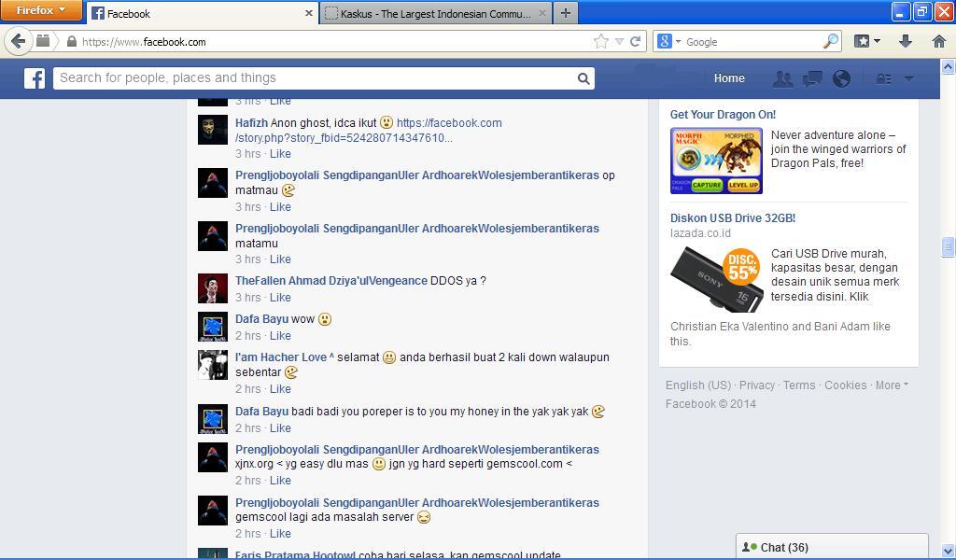Screen dimensions: 956x560
Task: Switch to the Facebook tab
Action: (x=203, y=13)
